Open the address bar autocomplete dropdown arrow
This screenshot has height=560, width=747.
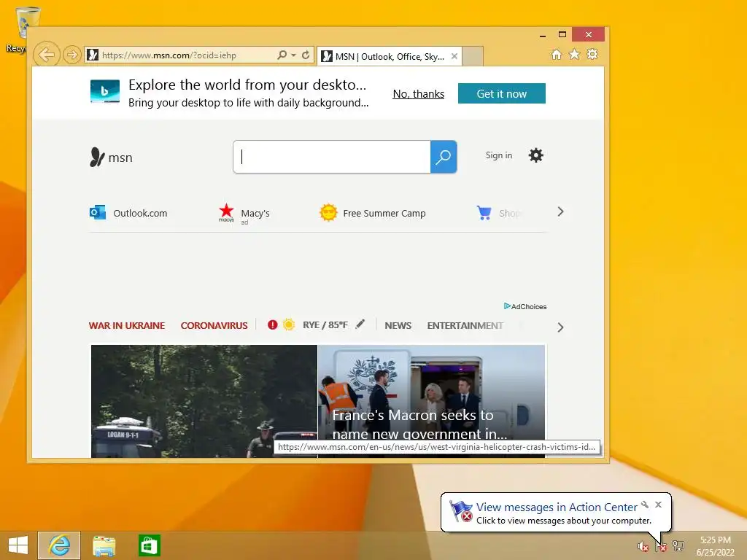(293, 55)
